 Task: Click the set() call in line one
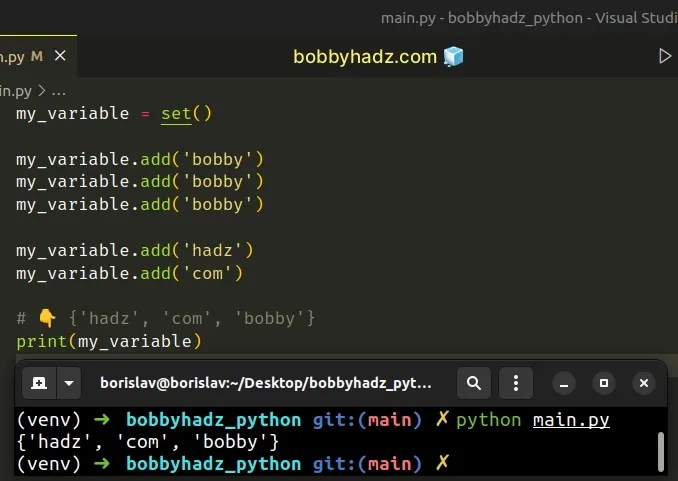pos(186,114)
